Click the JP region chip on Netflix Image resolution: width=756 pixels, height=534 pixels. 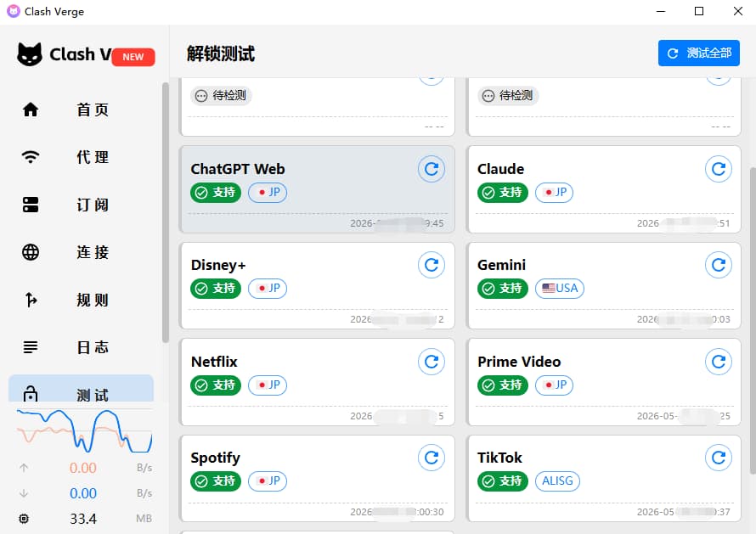pyautogui.click(x=268, y=385)
